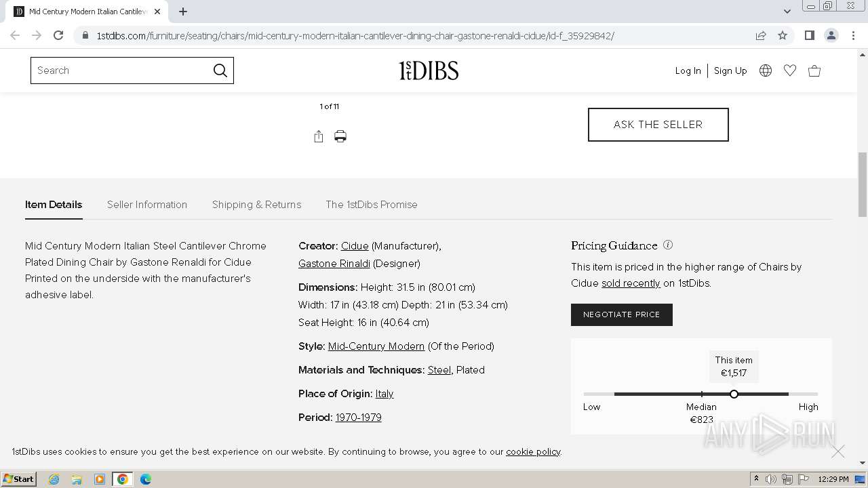Open favorites heart icon
Image resolution: width=868 pixels, height=488 pixels.
(x=790, y=70)
